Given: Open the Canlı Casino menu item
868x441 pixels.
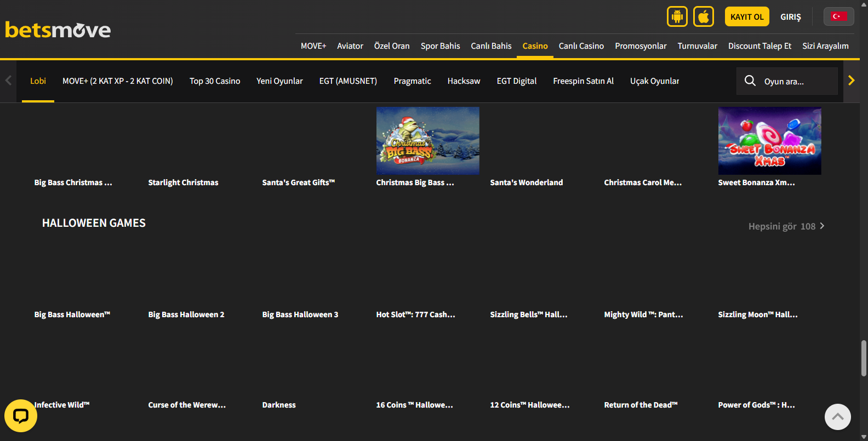Looking at the screenshot, I should tap(581, 46).
